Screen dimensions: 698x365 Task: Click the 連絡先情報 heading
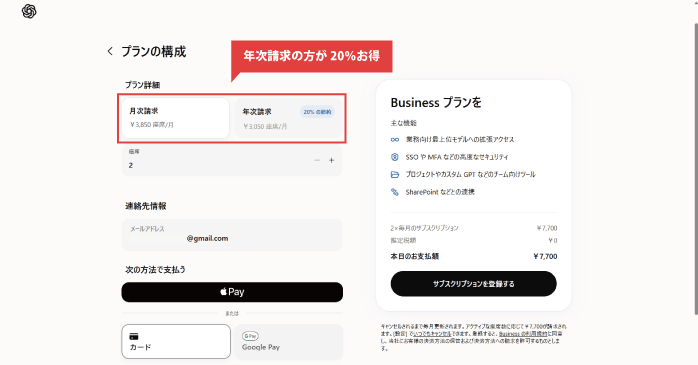coord(146,206)
